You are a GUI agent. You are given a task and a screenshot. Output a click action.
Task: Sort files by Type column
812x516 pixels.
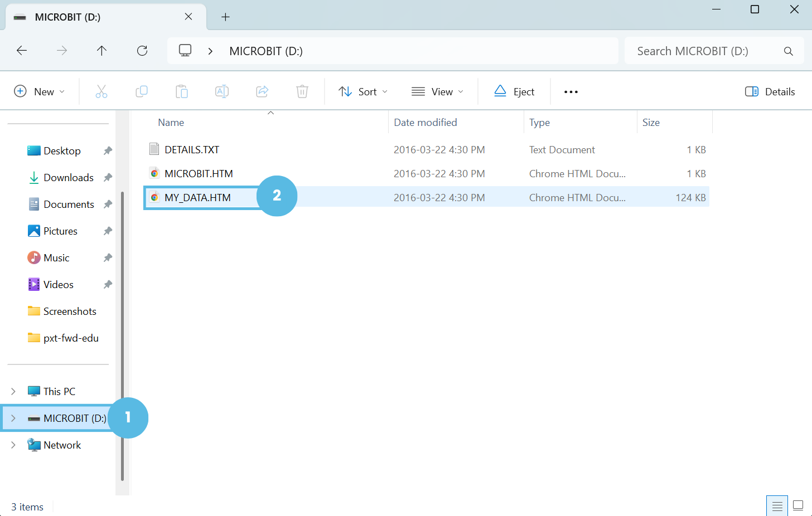539,123
